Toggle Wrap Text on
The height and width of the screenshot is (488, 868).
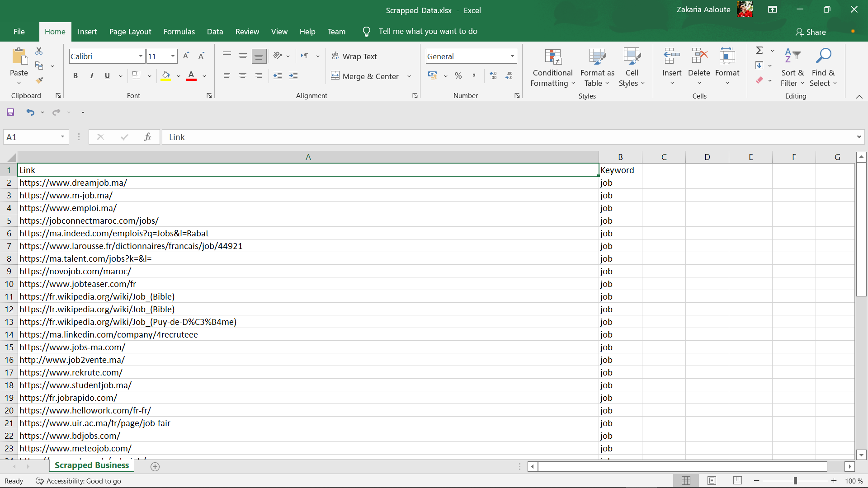tap(354, 56)
